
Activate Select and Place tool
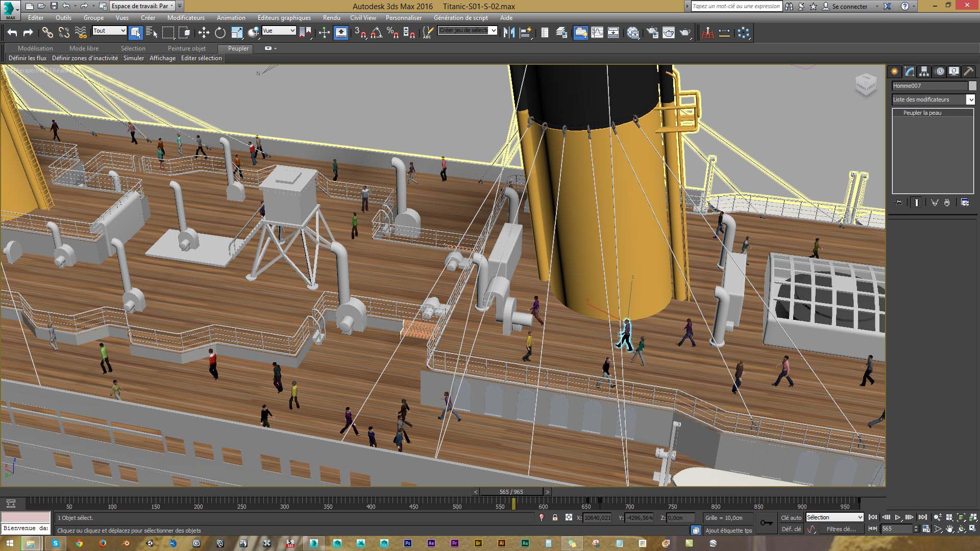pos(253,33)
